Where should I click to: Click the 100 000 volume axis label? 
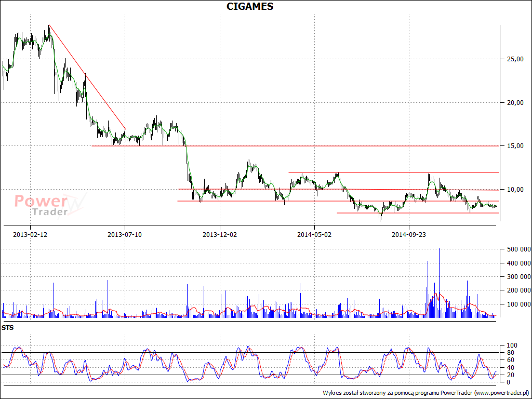click(x=519, y=304)
